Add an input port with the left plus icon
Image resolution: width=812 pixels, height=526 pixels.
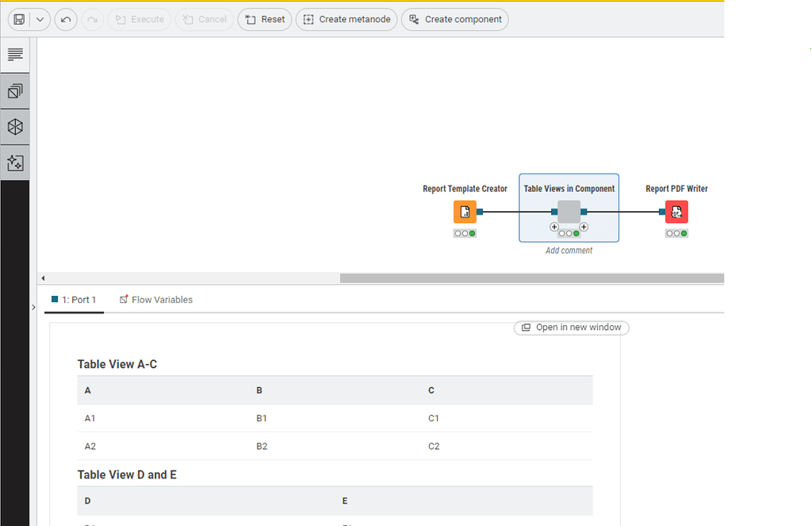(553, 227)
